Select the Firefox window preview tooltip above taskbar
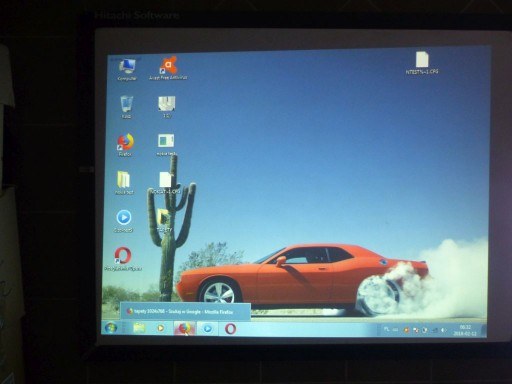This screenshot has width=512, height=384. coord(185,312)
